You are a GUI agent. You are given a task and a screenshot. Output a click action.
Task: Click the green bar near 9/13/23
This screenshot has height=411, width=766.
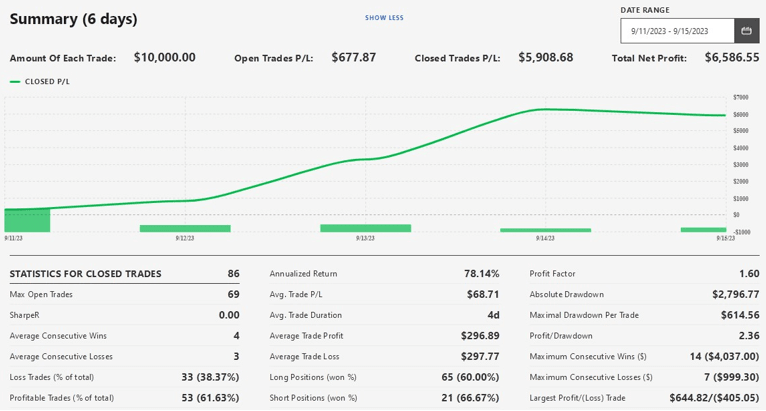tap(365, 228)
